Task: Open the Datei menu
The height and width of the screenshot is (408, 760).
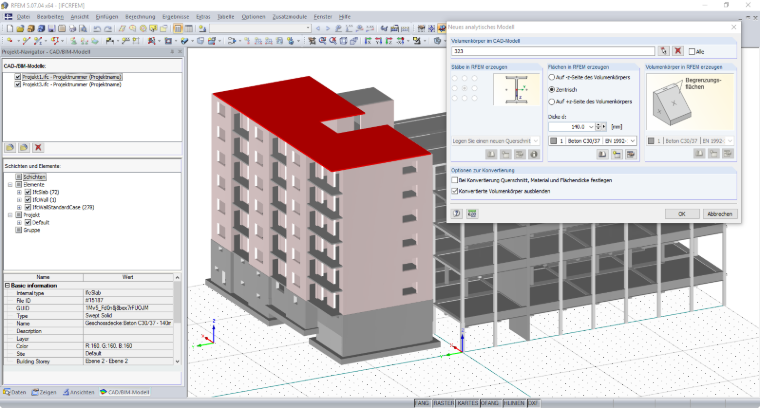Action: click(x=23, y=16)
